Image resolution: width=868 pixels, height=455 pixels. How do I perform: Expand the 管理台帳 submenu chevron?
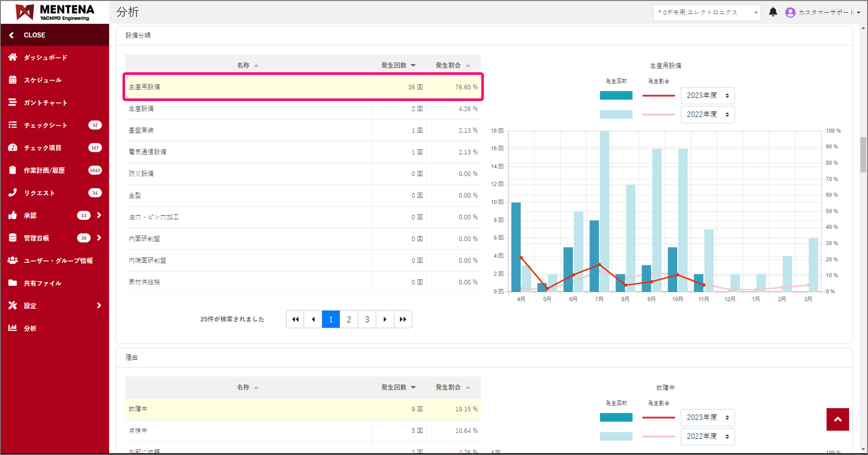pos(99,238)
